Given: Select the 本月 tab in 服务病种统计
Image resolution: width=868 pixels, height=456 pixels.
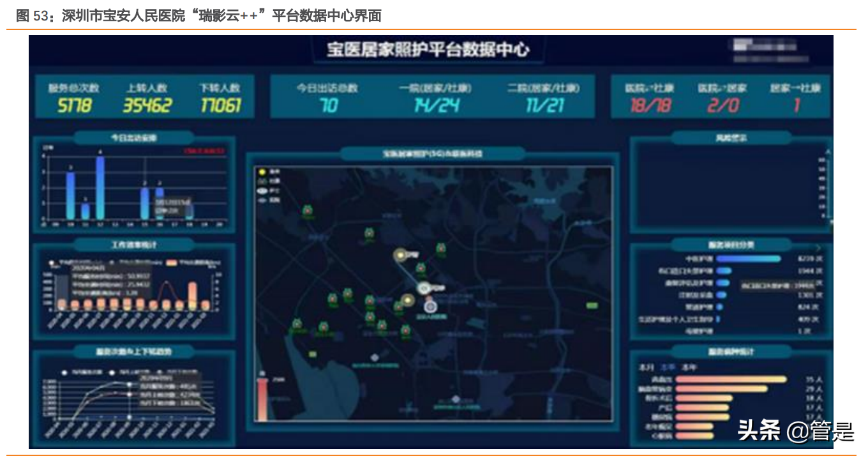Looking at the screenshot, I should point(647,365).
